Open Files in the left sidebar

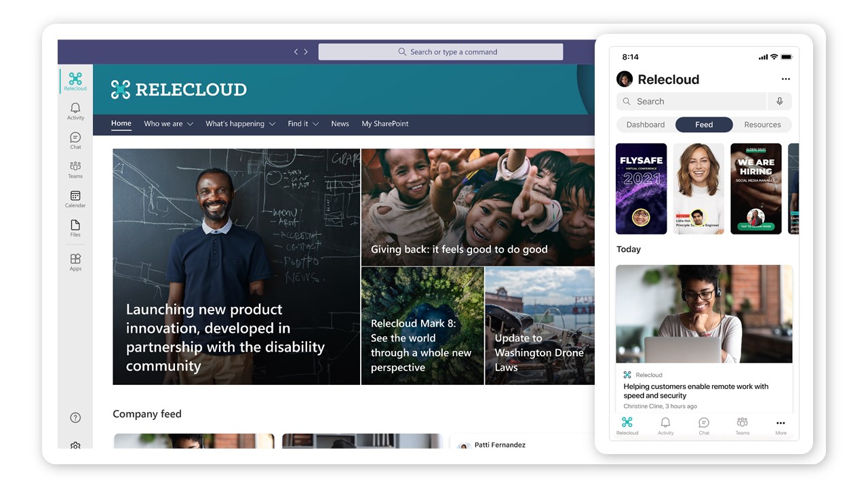[x=75, y=228]
